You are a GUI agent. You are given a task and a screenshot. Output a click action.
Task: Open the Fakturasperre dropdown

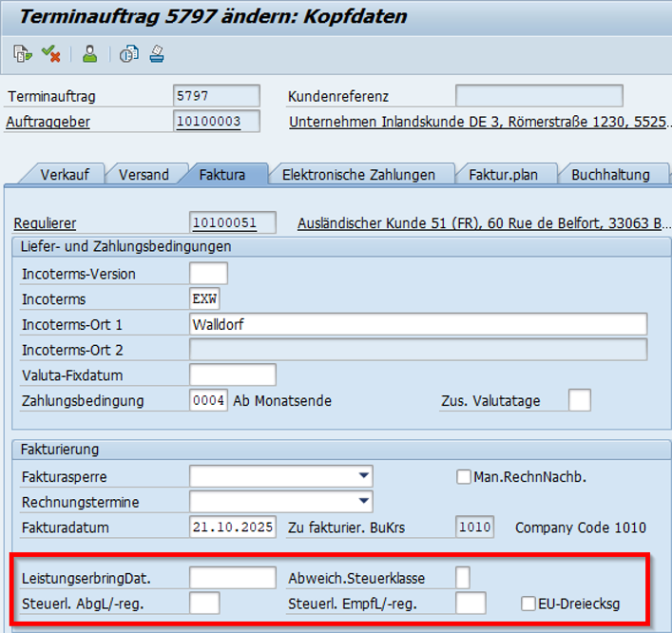363,476
